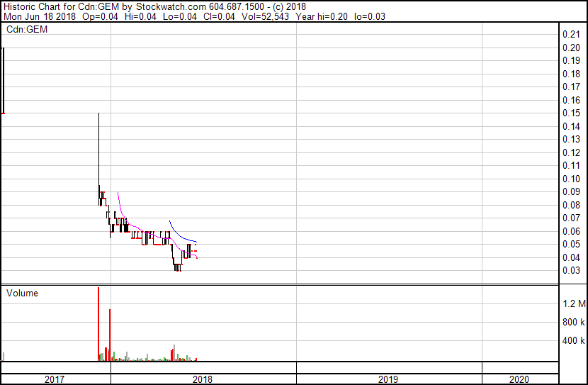Click the 0.13 price axis label

(x=571, y=139)
